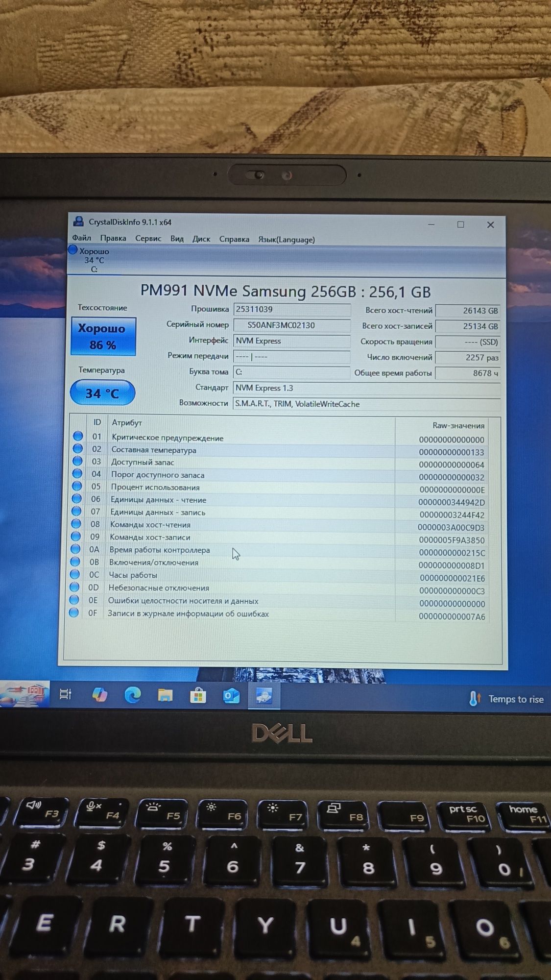Select raw value 0000000344942D
Image resolution: width=551 pixels, height=980 pixels.
pyautogui.click(x=452, y=502)
